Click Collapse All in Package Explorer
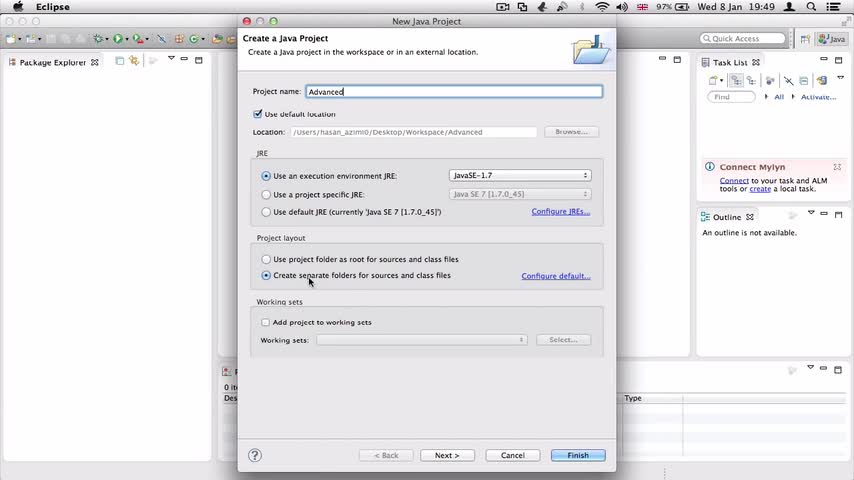This screenshot has height=480, width=854. (x=120, y=61)
